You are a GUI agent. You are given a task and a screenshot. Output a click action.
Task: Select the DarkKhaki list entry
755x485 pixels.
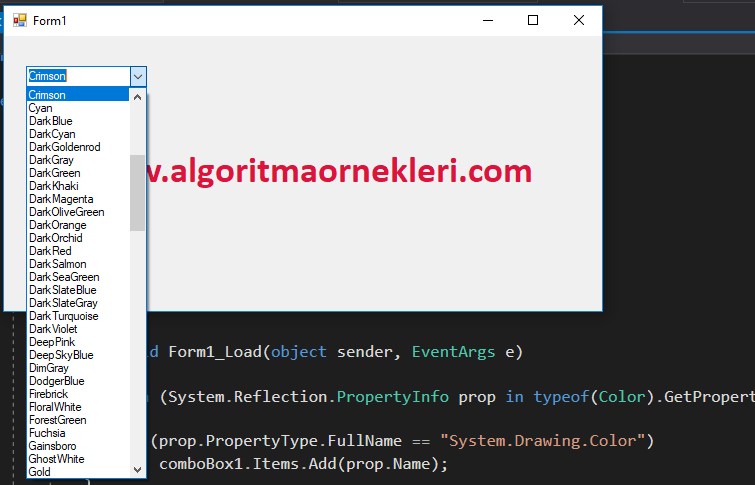point(55,186)
